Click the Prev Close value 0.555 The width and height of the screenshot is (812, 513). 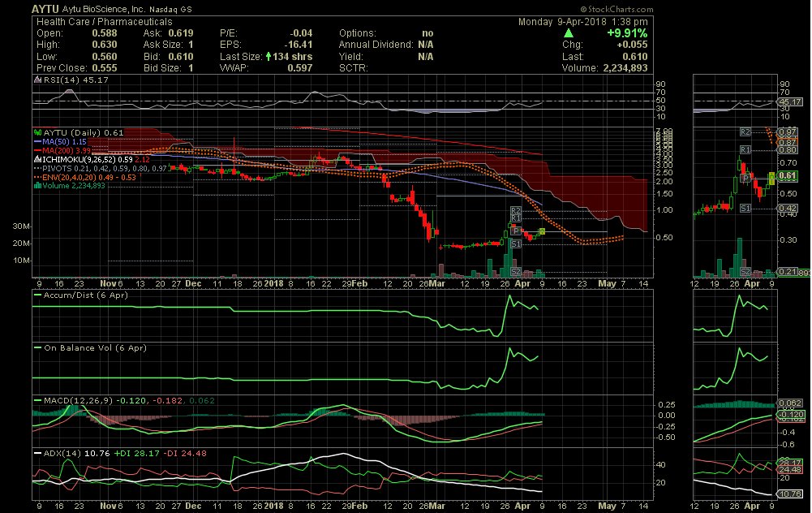coord(105,68)
